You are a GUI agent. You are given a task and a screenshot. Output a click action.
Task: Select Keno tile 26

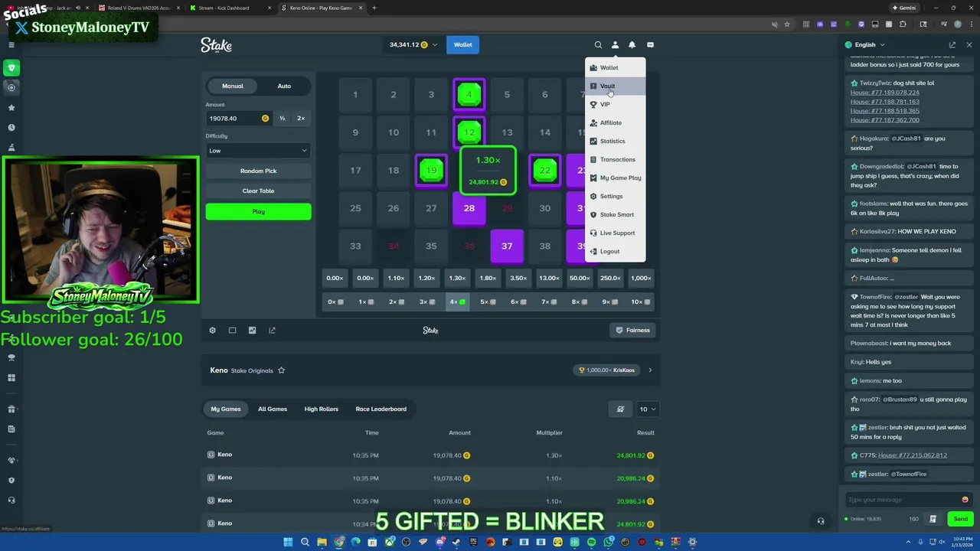pos(393,208)
